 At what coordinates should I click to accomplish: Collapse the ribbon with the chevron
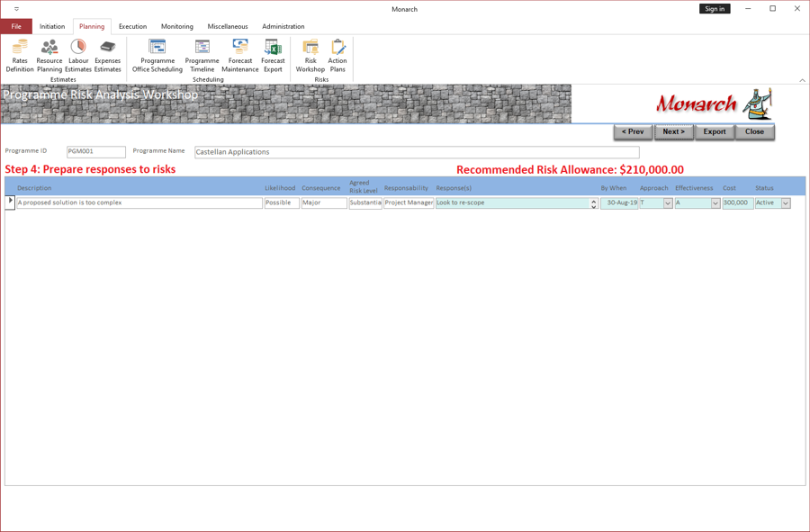pyautogui.click(x=802, y=80)
